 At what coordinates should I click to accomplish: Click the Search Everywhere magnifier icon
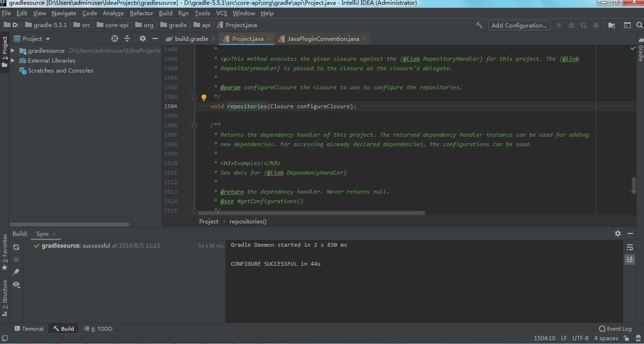click(x=639, y=25)
